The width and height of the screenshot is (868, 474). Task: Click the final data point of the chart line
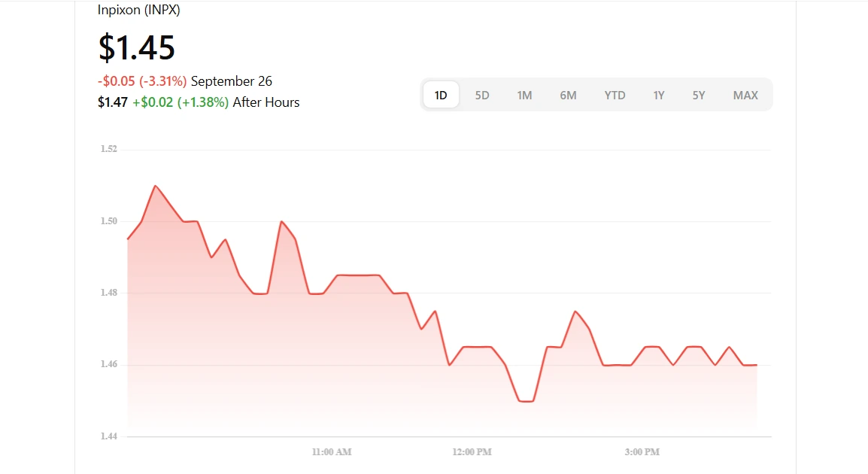(756, 365)
